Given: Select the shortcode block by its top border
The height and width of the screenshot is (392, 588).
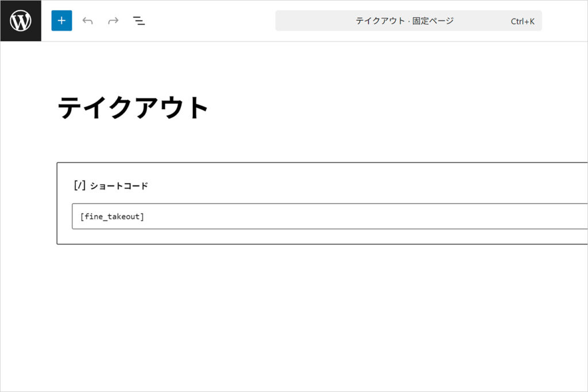Looking at the screenshot, I should 287,164.
